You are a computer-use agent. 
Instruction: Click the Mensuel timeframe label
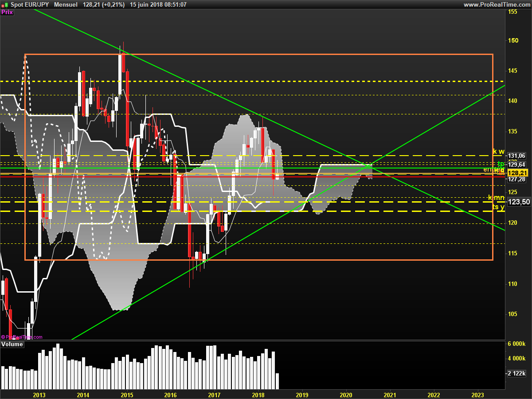click(65, 4)
